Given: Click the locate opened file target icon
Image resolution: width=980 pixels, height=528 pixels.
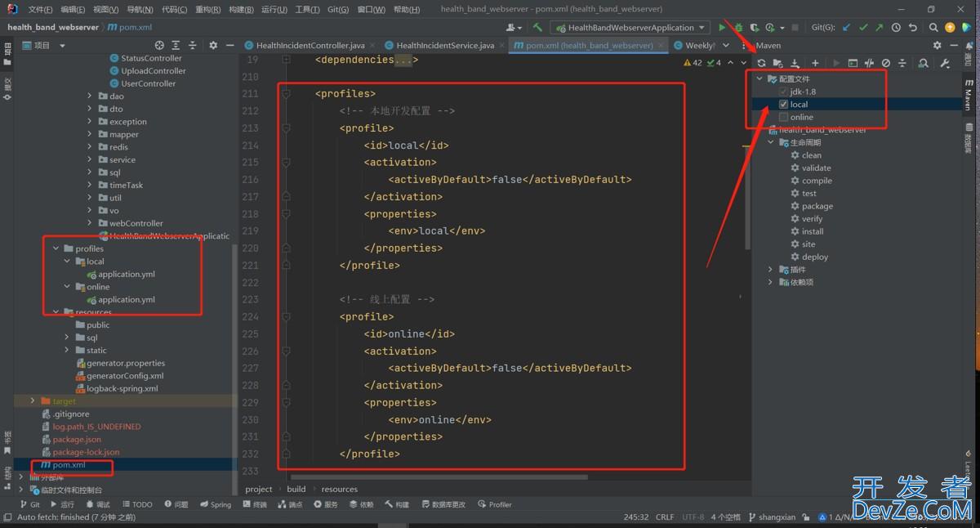Looking at the screenshot, I should click(x=159, y=46).
